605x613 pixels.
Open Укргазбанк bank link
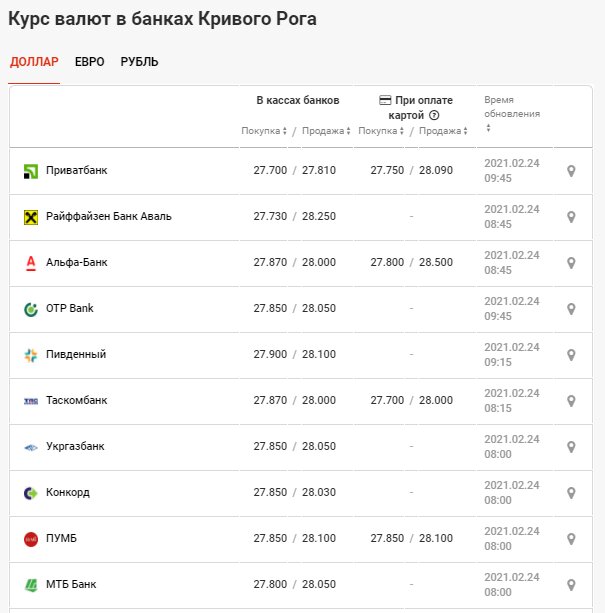[75, 446]
